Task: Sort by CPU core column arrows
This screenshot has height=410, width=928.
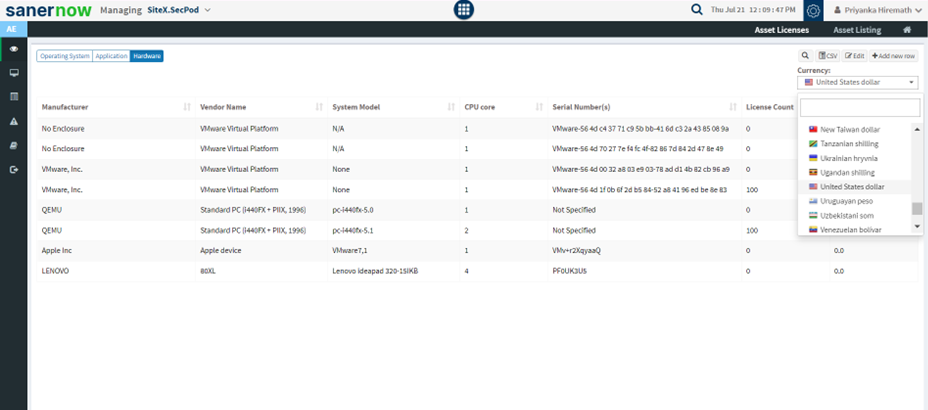Action: click(x=539, y=107)
